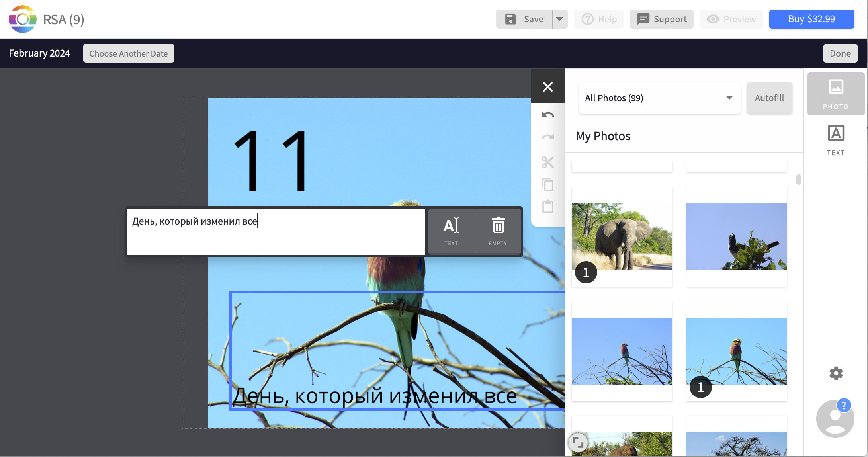Undo the last action
This screenshot has width=868, height=457.
[548, 115]
